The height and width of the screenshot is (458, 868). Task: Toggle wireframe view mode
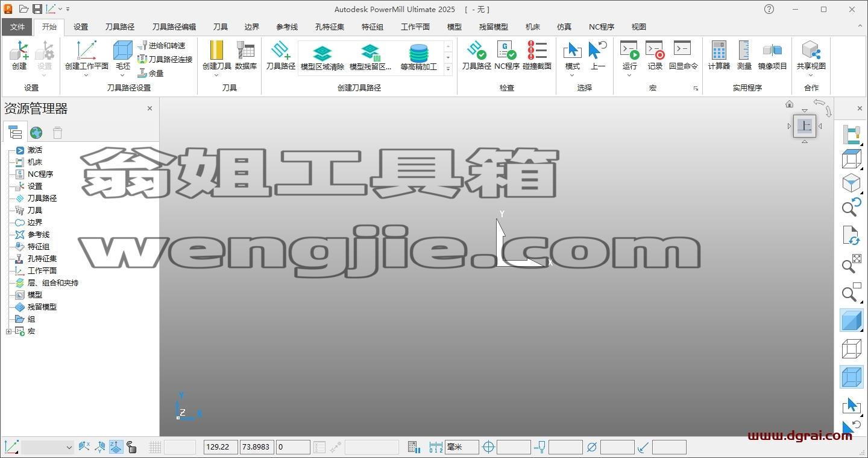click(851, 349)
